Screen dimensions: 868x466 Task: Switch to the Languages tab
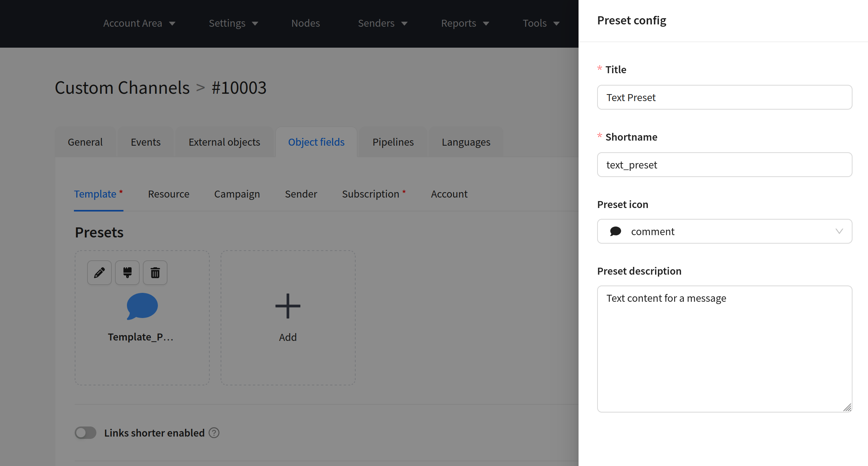click(x=466, y=142)
